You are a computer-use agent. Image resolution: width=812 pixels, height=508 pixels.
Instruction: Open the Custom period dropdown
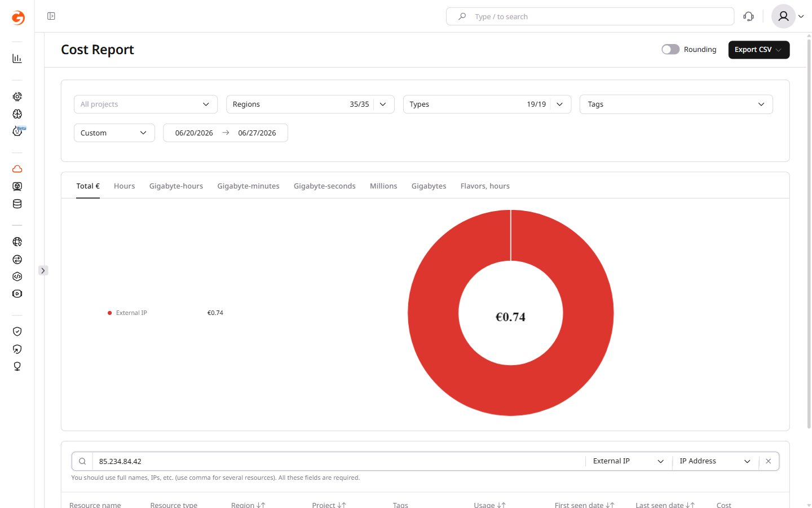pos(114,133)
